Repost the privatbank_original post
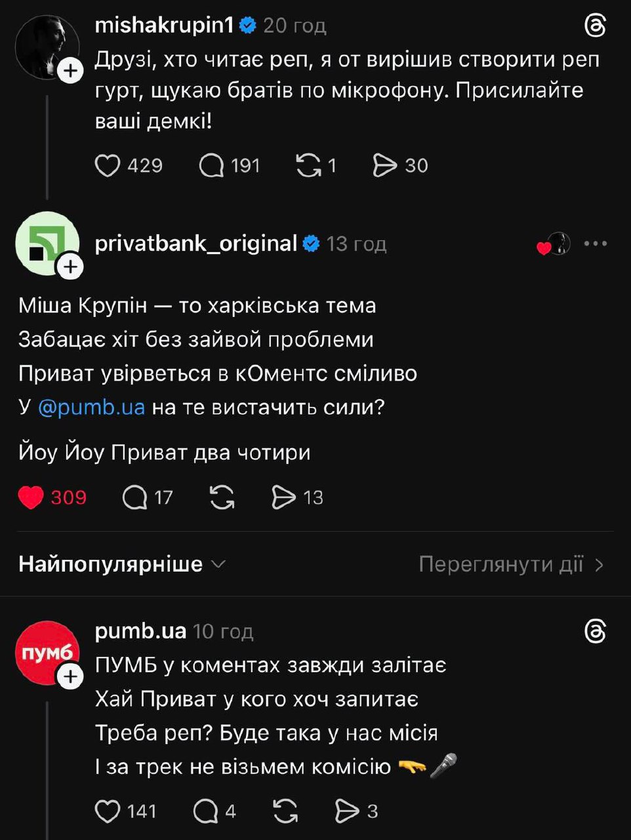This screenshot has width=631, height=840. (x=222, y=497)
